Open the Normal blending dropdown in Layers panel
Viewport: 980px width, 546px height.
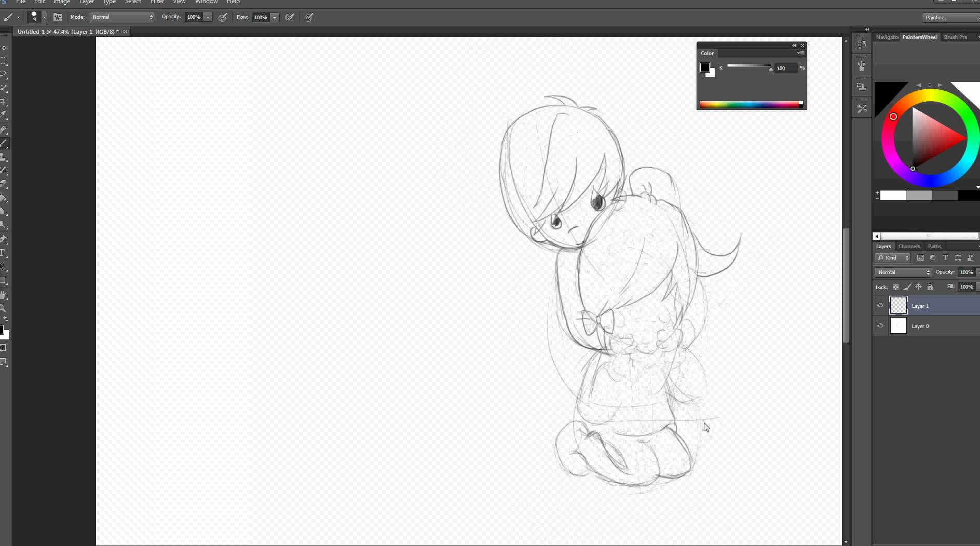pos(902,272)
